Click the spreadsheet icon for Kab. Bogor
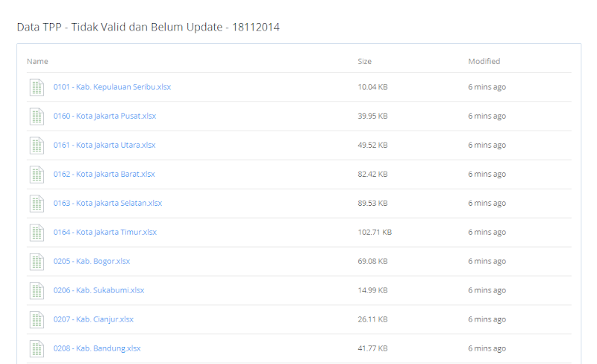The width and height of the screenshot is (597, 364). coord(37,262)
